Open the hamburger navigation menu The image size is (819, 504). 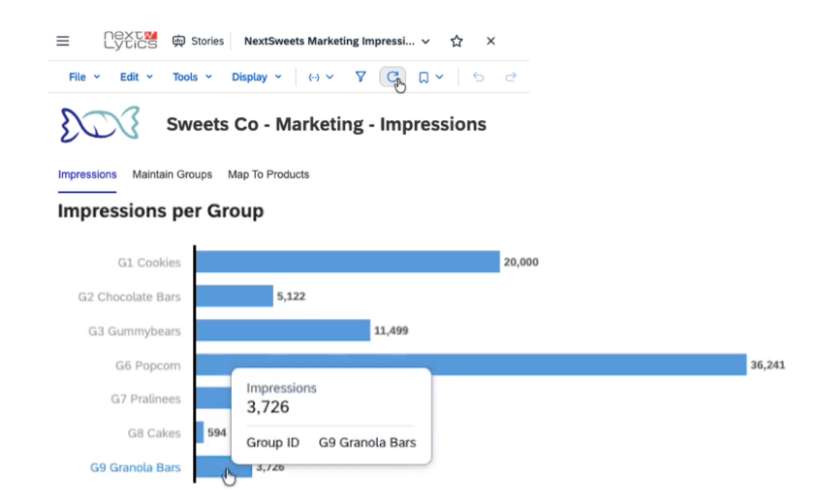point(63,41)
